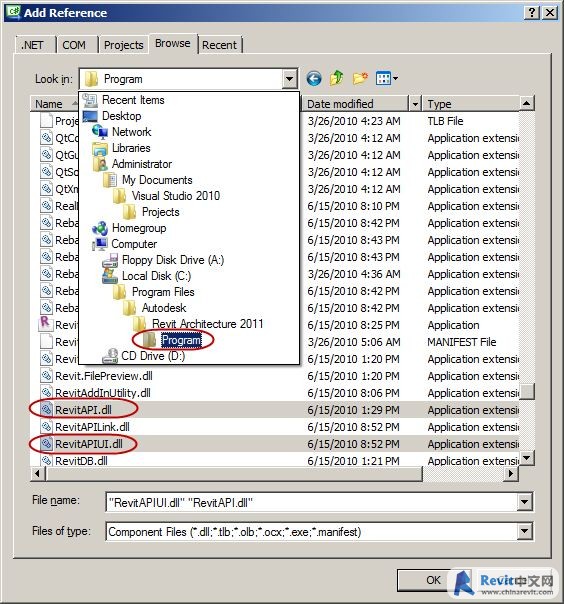This screenshot has width=564, height=604.
Task: Select My Documents in the list
Action: [157, 180]
